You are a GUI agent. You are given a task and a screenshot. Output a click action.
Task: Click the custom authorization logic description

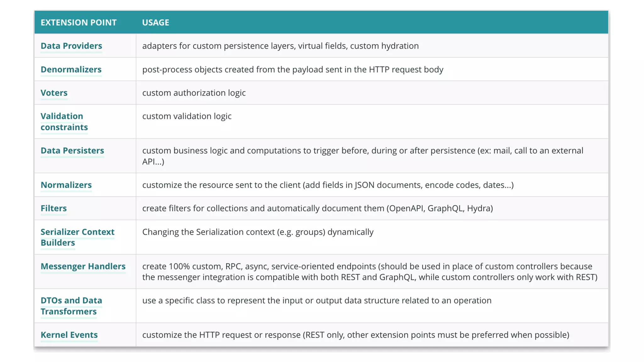194,93
